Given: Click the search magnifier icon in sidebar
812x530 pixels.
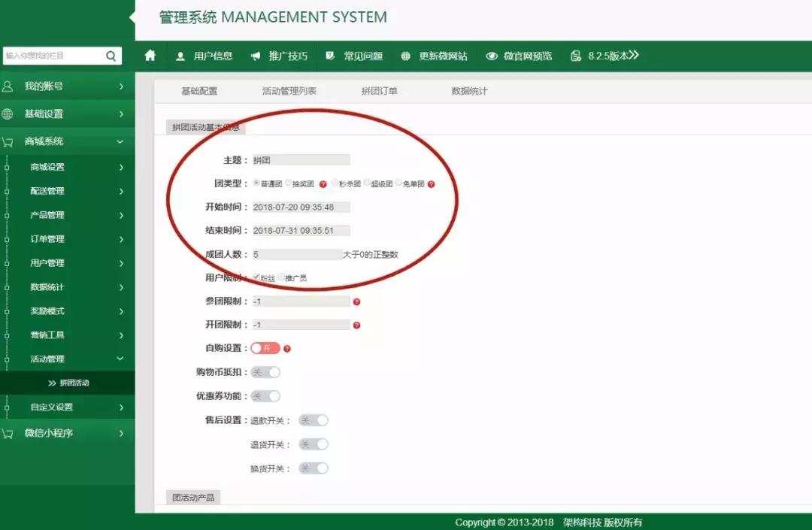Looking at the screenshot, I should pos(110,55).
